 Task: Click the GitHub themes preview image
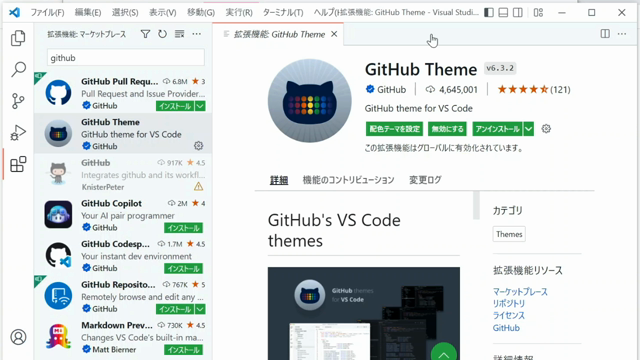pyautogui.click(x=364, y=313)
